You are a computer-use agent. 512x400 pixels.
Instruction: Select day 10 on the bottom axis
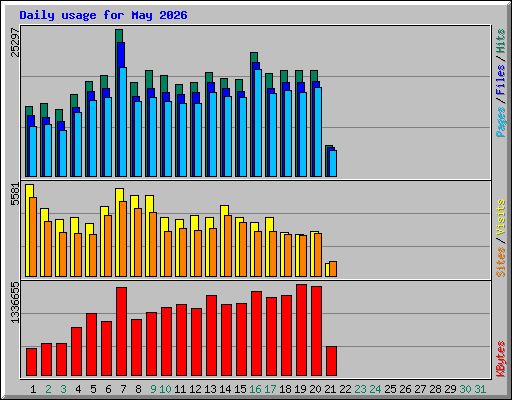pyautogui.click(x=165, y=389)
